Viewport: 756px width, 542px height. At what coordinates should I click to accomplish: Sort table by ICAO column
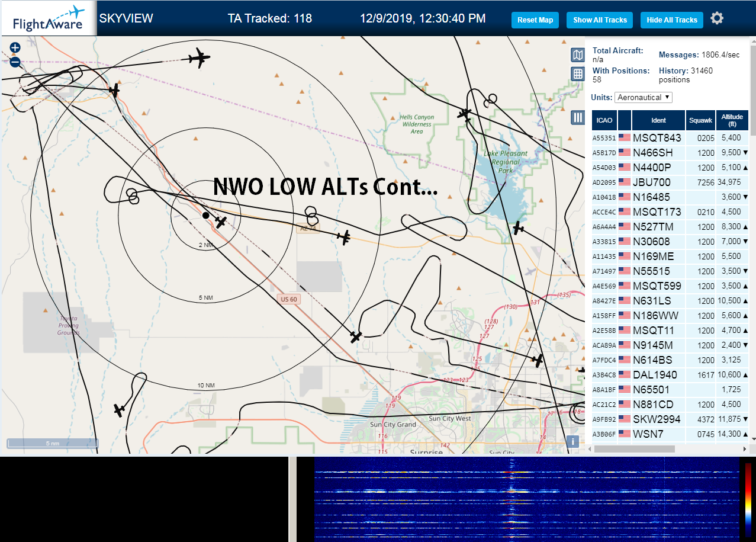click(x=604, y=120)
